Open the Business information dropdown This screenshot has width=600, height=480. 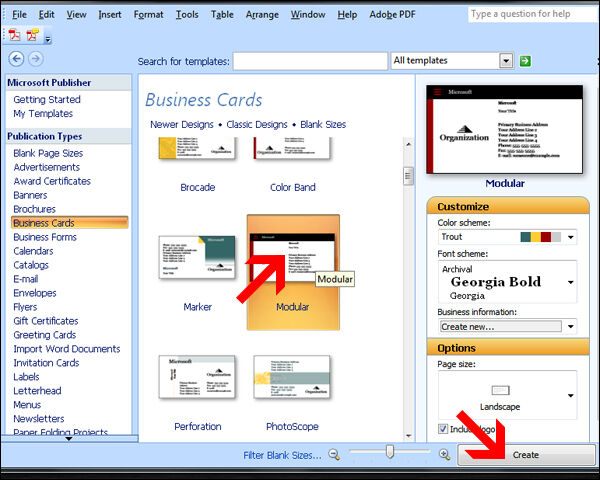coord(571,327)
